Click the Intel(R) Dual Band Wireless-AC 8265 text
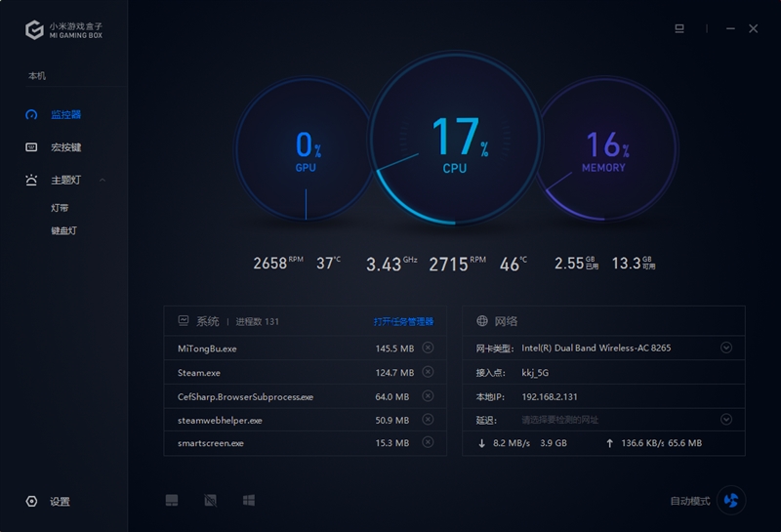The image size is (781, 532). 596,348
